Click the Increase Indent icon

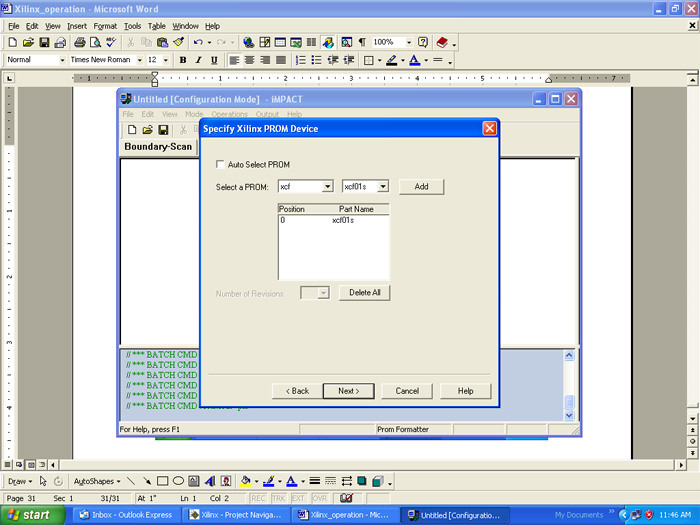[x=349, y=60]
